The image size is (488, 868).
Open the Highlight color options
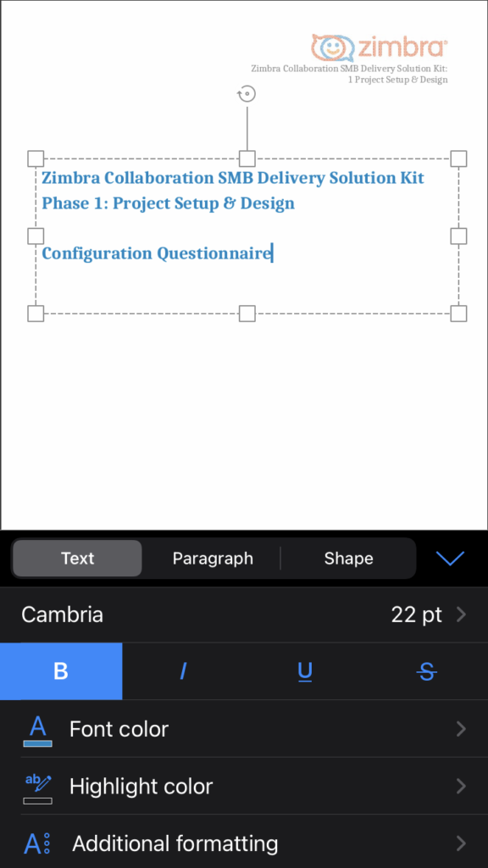coord(141,787)
